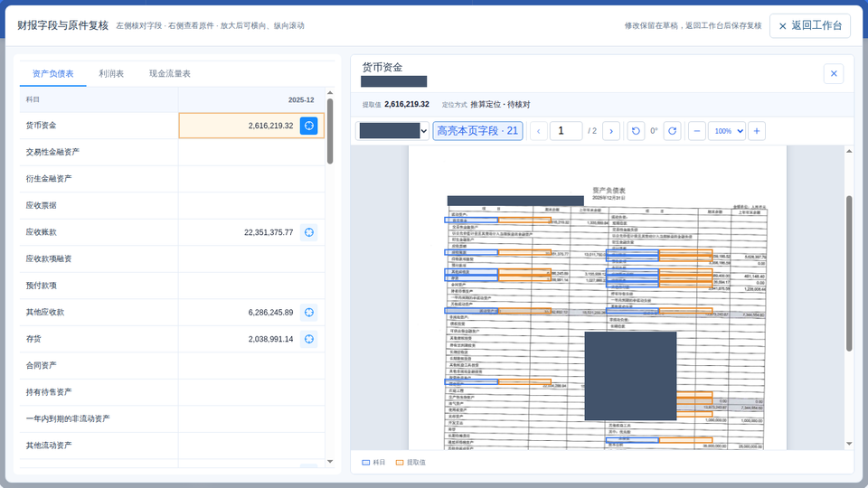Locate 其他应收款 value in source document

[x=309, y=312]
